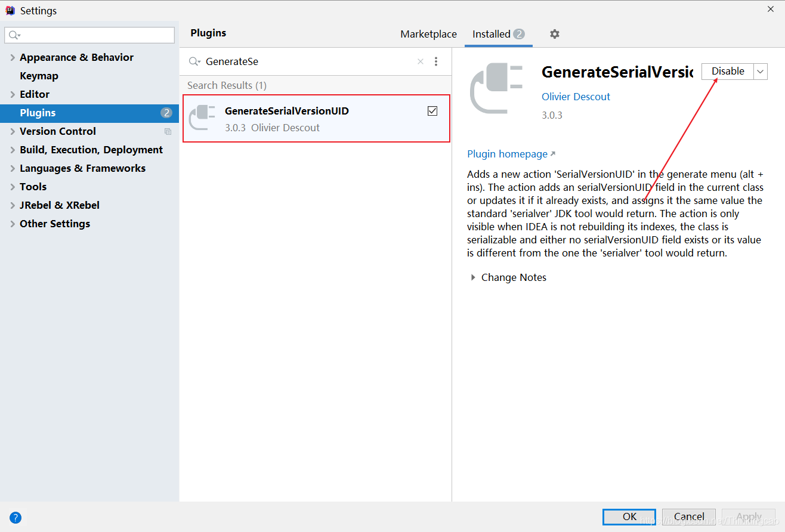The width and height of the screenshot is (785, 532).
Task: Close the Settings window
Action: click(770, 8)
